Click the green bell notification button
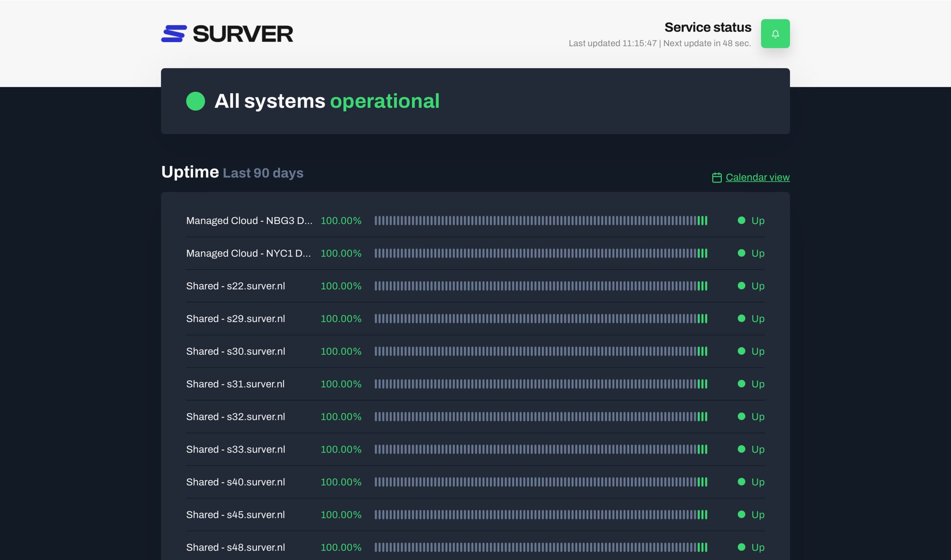This screenshot has width=951, height=560. (x=775, y=33)
